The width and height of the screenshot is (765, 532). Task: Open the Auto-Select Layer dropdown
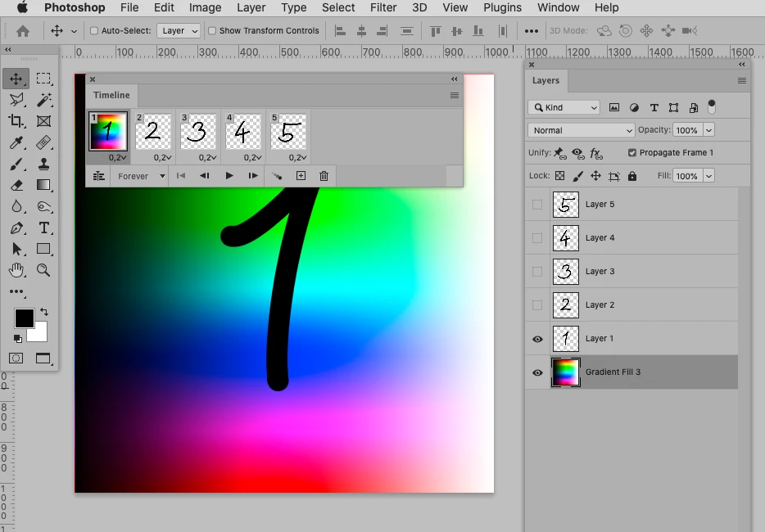pyautogui.click(x=179, y=31)
